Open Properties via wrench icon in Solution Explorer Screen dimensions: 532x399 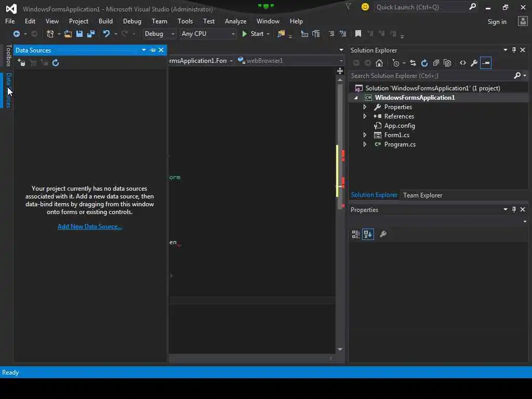[x=474, y=63]
